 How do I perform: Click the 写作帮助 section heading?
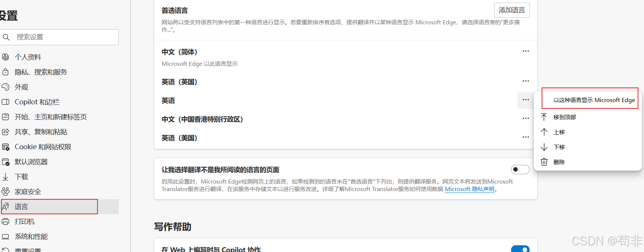pos(173,227)
